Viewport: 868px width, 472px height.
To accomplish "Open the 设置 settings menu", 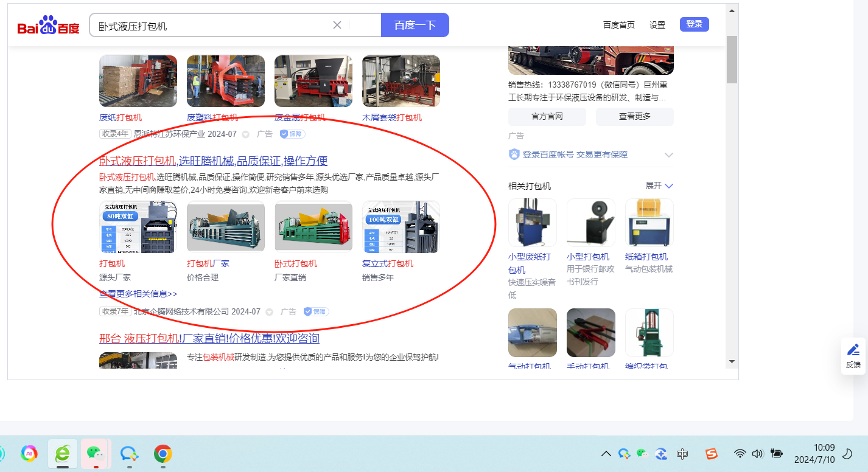I will click(657, 25).
